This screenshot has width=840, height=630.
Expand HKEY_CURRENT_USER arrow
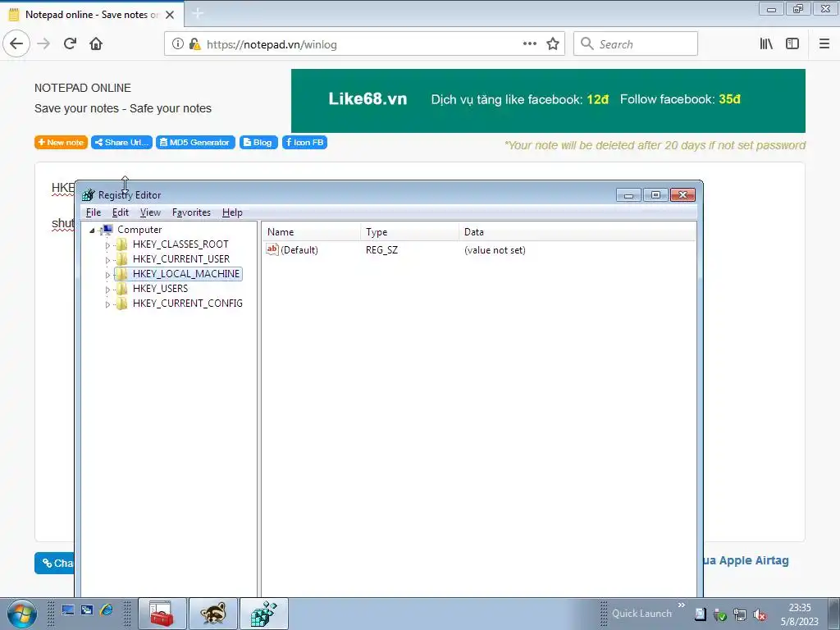pyautogui.click(x=107, y=260)
